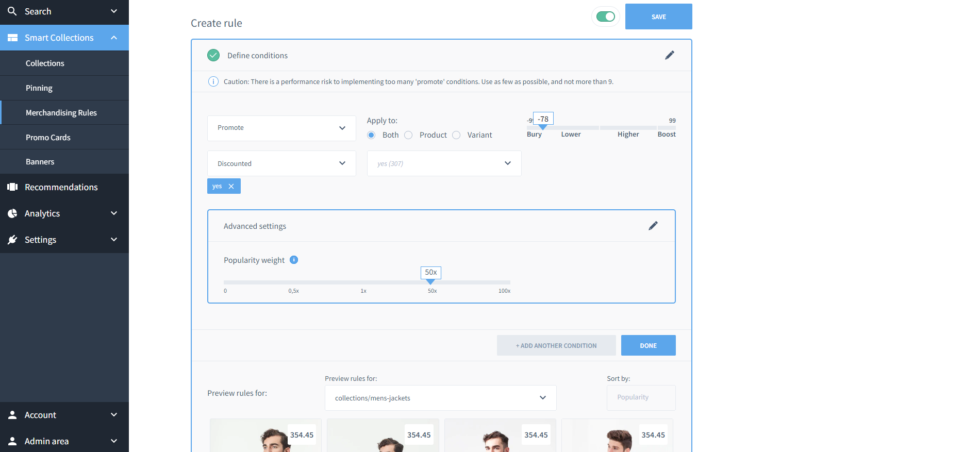The width and height of the screenshot is (980, 452).
Task: Expand the Settings chevron
Action: (x=114, y=239)
